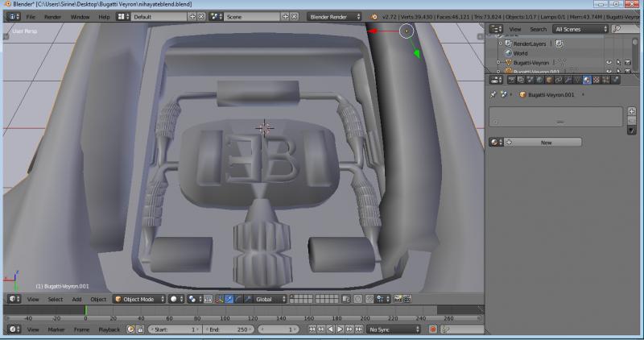The height and width of the screenshot is (340, 644).
Task: Toggle selectability arrow for Bugatti-Veyron object
Action: pos(618,62)
